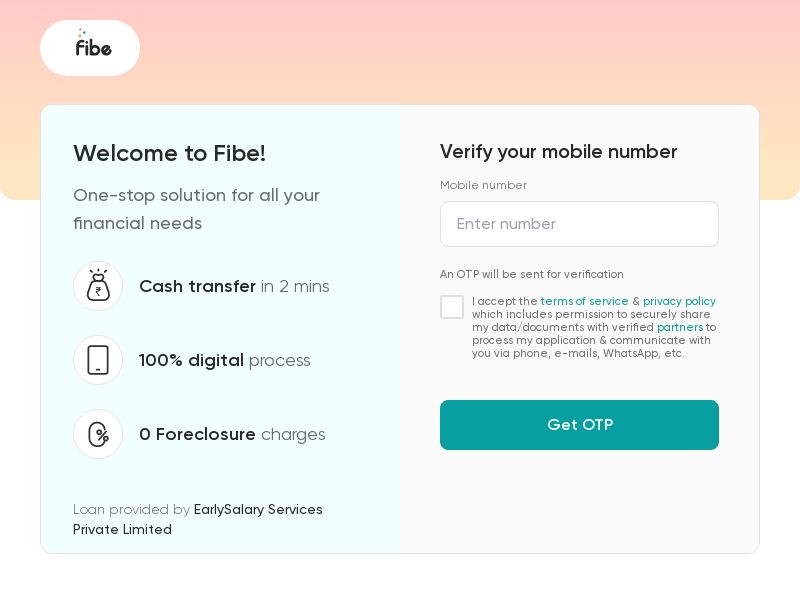
Task: Select the Mobile number label
Action: [484, 185]
